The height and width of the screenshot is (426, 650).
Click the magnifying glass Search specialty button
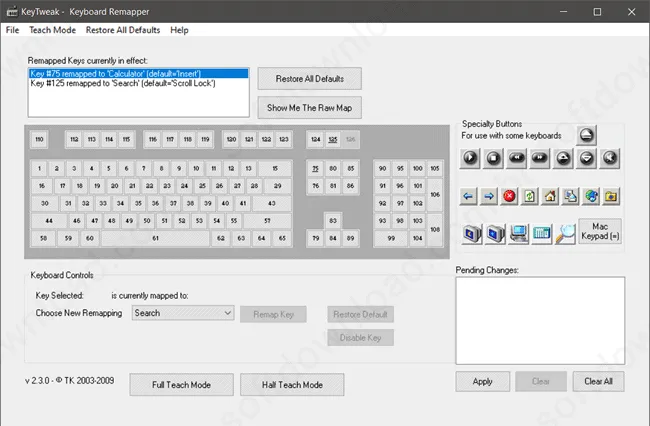pyautogui.click(x=565, y=234)
